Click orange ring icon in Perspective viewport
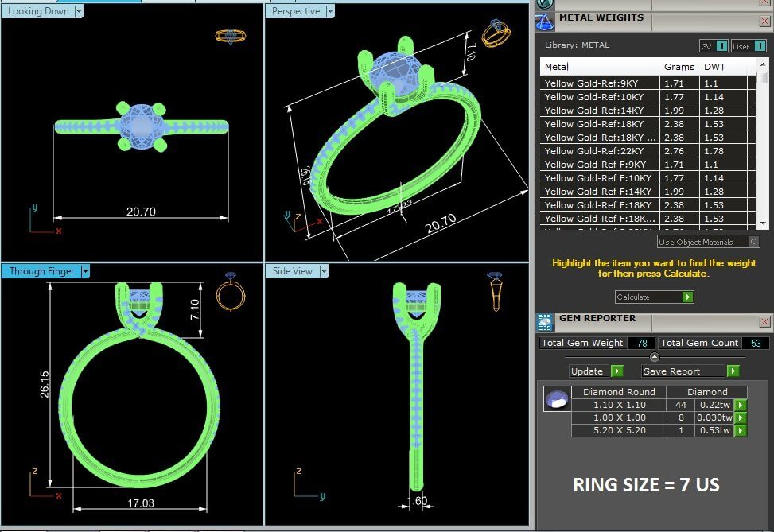This screenshot has height=532, width=774. pos(496,34)
